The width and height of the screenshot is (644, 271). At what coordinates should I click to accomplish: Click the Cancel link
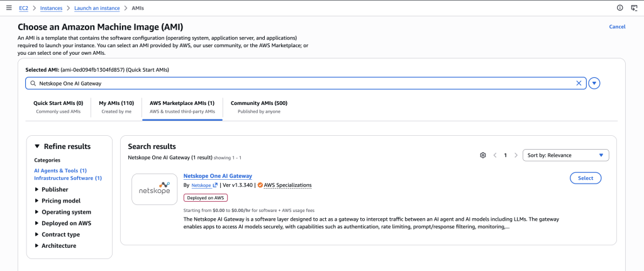coord(618,26)
